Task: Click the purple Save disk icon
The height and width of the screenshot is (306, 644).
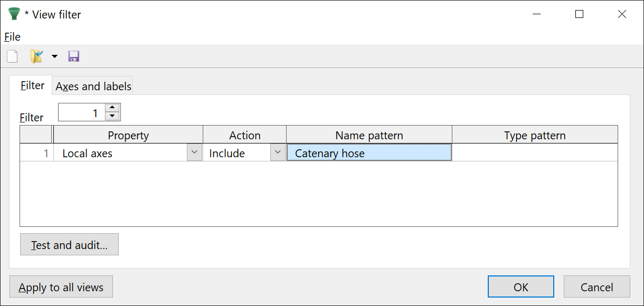Action: click(x=74, y=56)
